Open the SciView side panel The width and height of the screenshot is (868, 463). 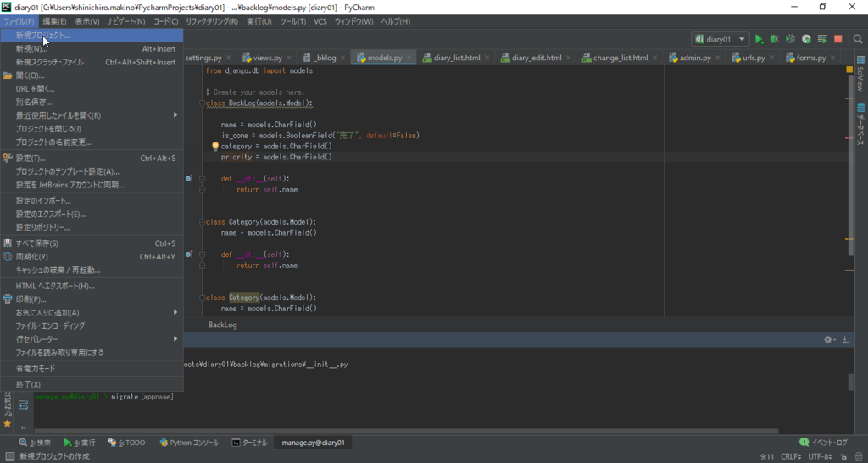861,73
